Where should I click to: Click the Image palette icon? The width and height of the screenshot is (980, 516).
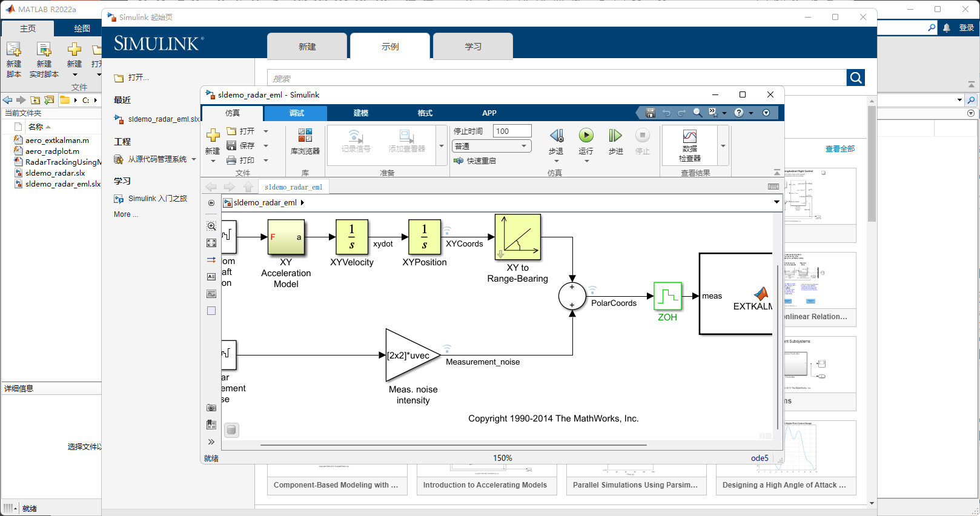(x=211, y=294)
